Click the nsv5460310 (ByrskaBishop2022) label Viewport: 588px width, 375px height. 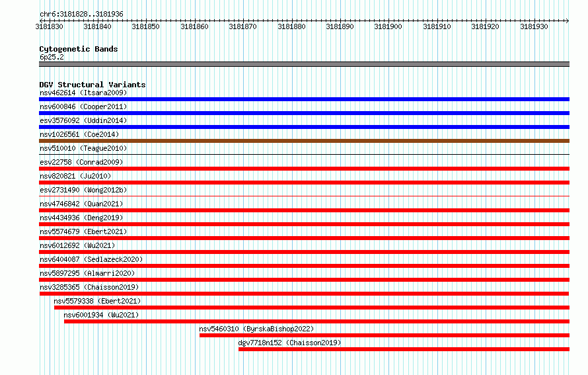point(256,329)
